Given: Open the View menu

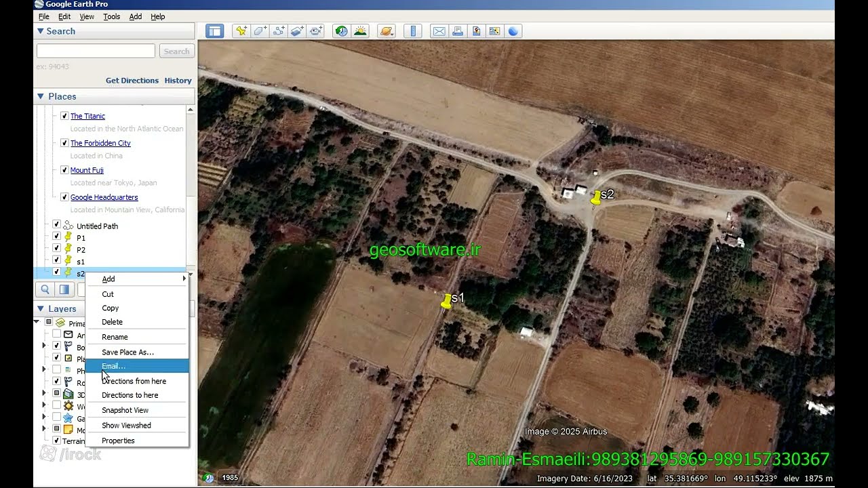Looking at the screenshot, I should [87, 16].
